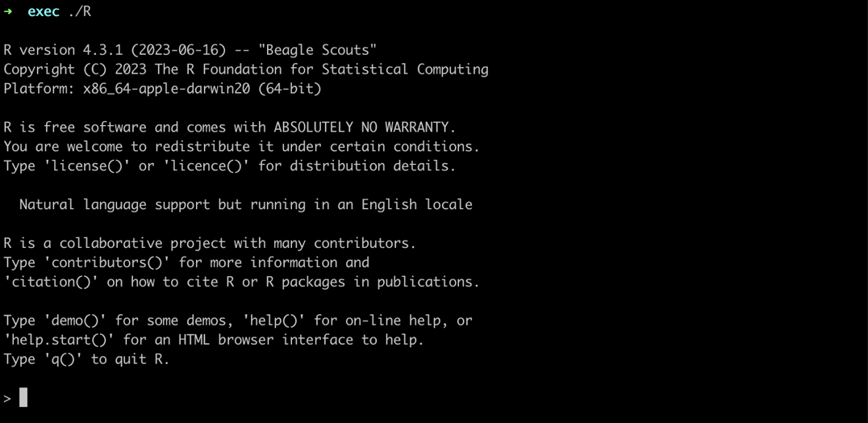Viewport: 868px width, 423px height.
Task: Click the green shell prompt arrow
Action: point(8,11)
